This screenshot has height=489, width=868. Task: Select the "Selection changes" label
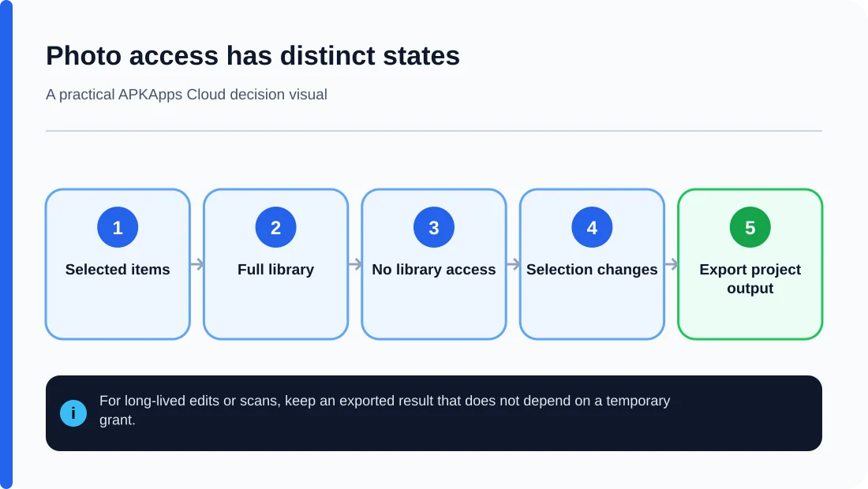[x=592, y=270]
